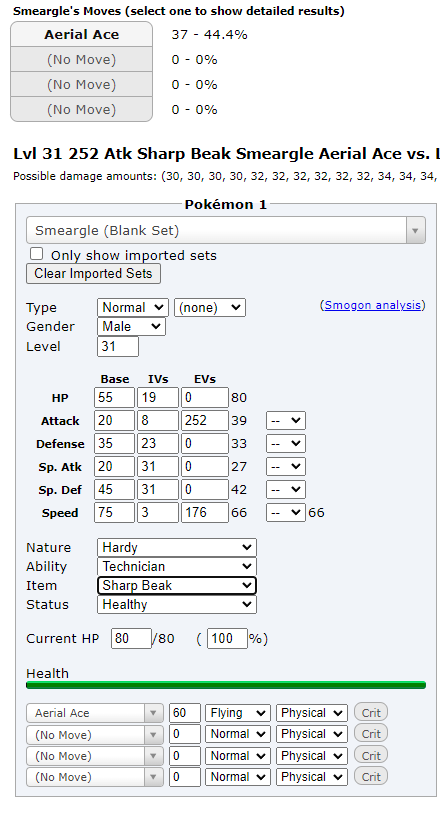Click the Speed EVs field showing 176

point(205,512)
